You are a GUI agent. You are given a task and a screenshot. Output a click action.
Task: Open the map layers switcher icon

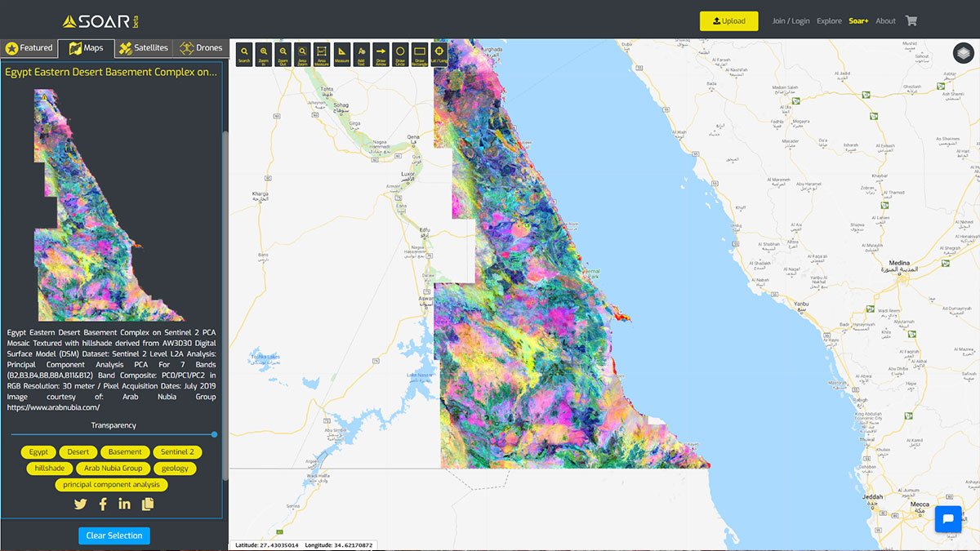964,53
